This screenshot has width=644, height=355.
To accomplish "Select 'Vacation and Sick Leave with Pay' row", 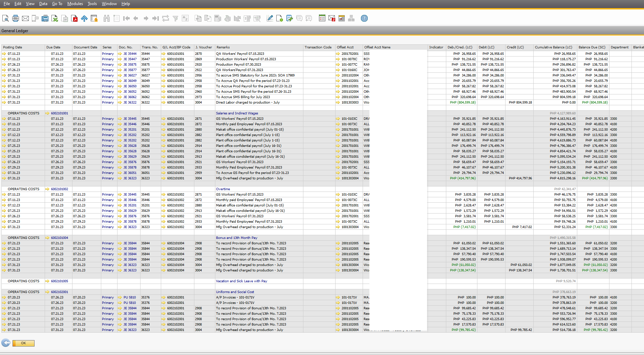I will pyautogui.click(x=241, y=281).
